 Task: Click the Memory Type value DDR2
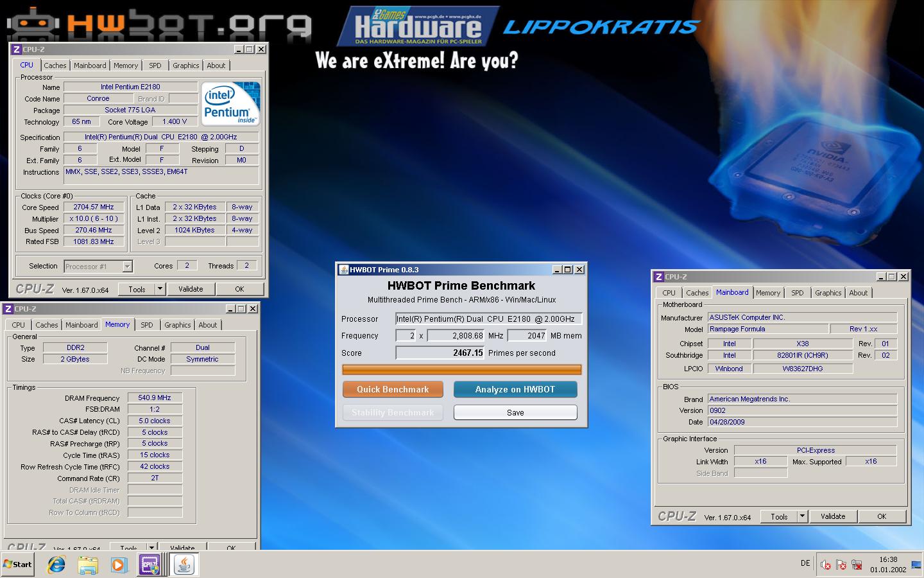[76, 347]
